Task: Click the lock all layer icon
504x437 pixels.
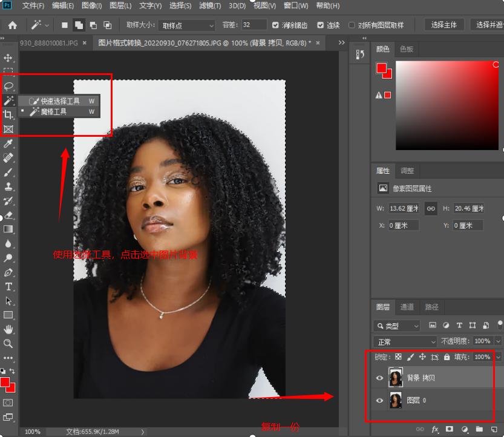Action: pos(447,357)
